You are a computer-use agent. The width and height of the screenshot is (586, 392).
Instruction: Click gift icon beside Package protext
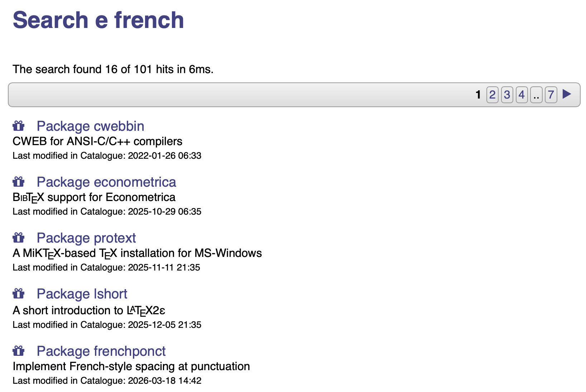[x=19, y=238]
